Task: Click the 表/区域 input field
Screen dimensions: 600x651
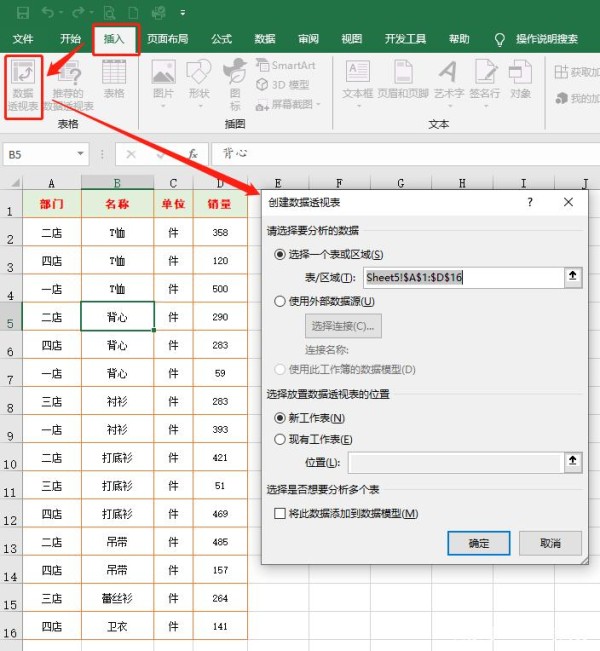Action: coord(463,277)
